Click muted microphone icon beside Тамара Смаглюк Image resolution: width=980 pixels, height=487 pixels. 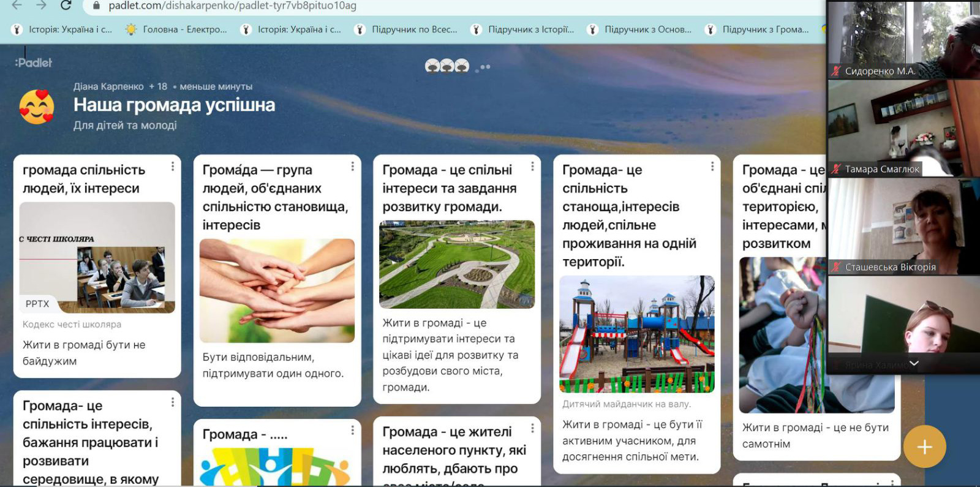pos(836,169)
